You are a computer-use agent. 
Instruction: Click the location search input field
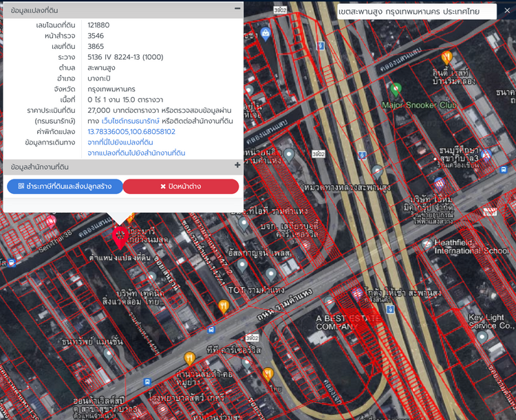click(416, 12)
